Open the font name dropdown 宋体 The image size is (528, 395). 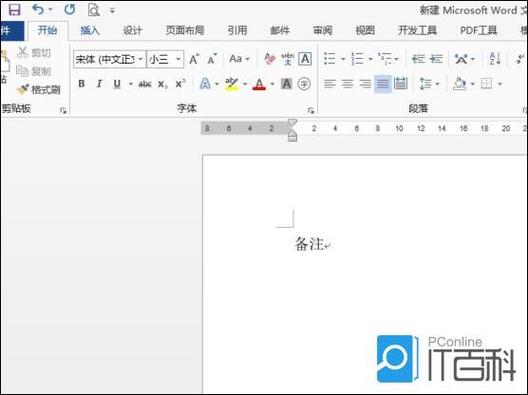(109, 60)
